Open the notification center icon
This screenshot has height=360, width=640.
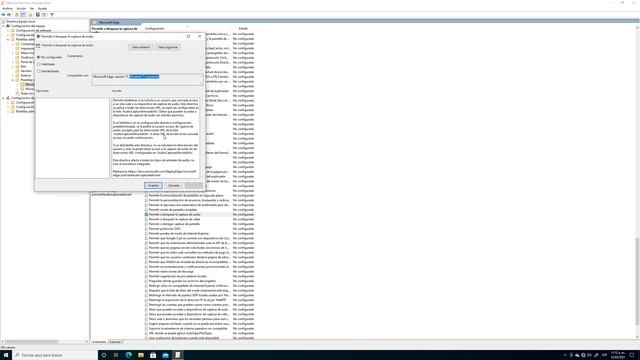tap(632, 355)
